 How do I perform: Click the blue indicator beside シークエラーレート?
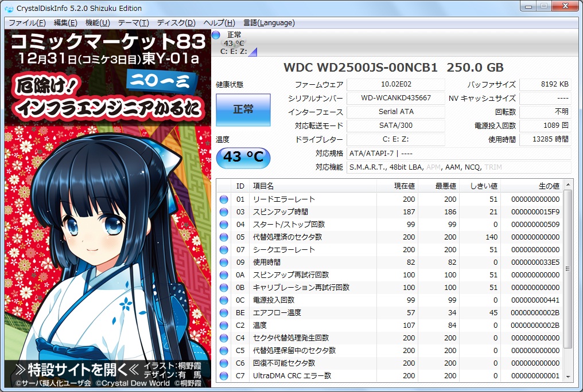tap(224, 249)
